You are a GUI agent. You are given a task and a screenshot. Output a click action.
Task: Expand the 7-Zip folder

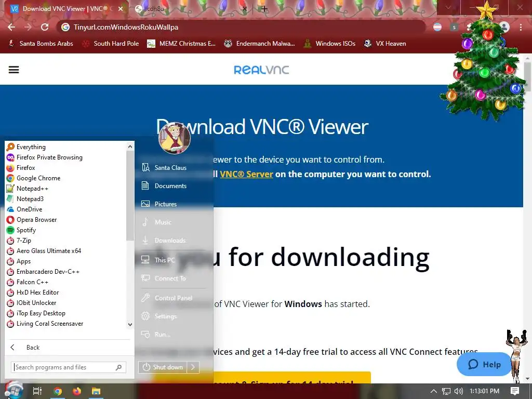coord(19,241)
